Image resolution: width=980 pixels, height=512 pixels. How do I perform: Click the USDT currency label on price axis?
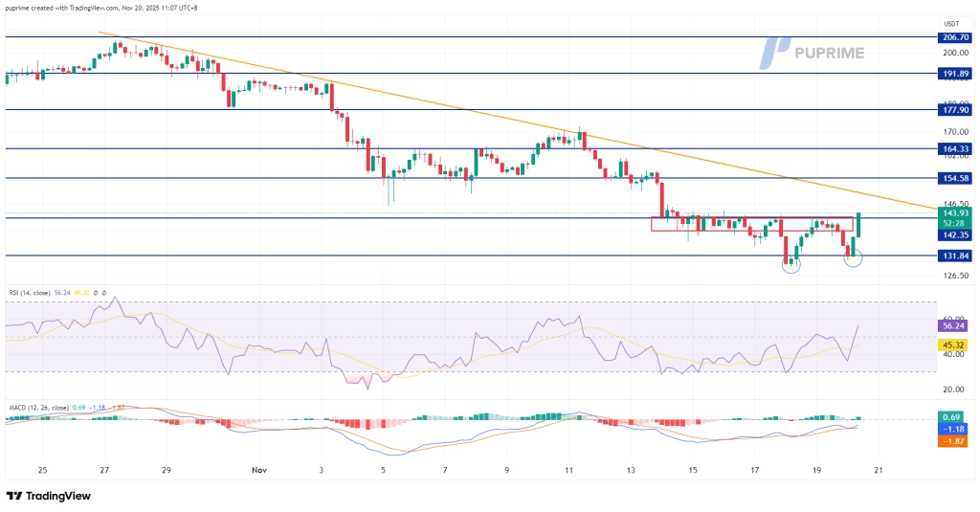pos(951,24)
